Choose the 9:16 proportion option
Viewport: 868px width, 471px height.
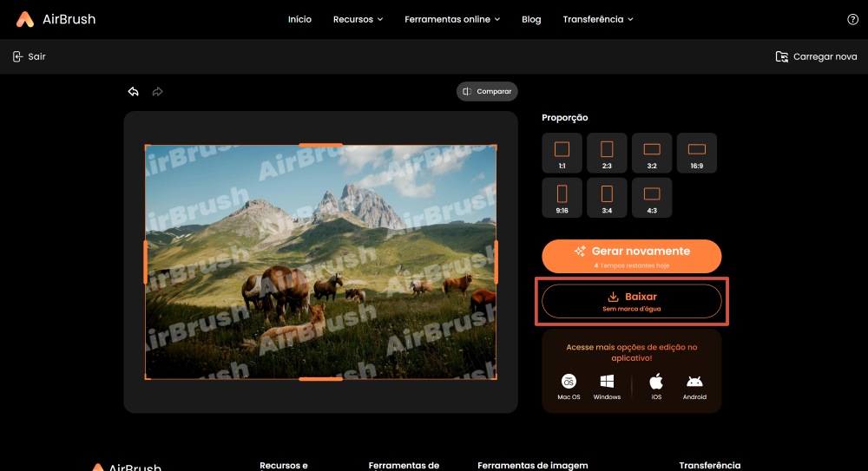click(x=562, y=197)
